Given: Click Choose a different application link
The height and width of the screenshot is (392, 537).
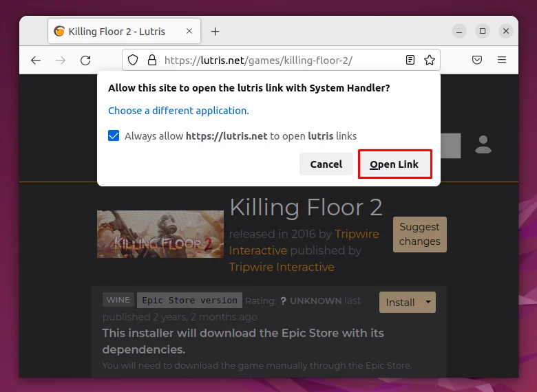Looking at the screenshot, I should click(x=178, y=111).
